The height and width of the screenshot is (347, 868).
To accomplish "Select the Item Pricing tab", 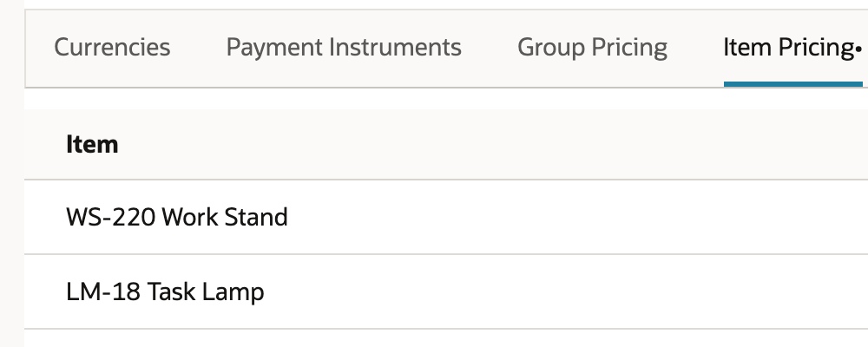I will pos(789,47).
